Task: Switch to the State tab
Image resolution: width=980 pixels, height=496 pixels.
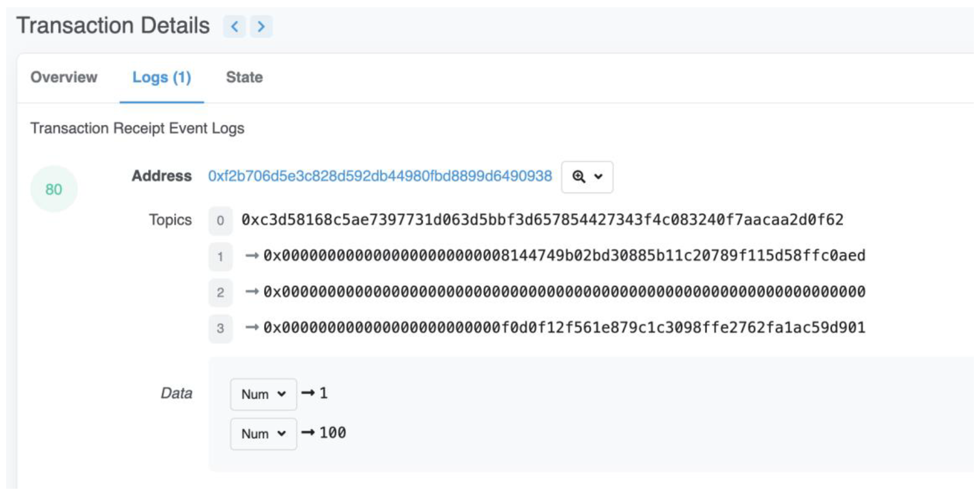Action: click(x=244, y=77)
